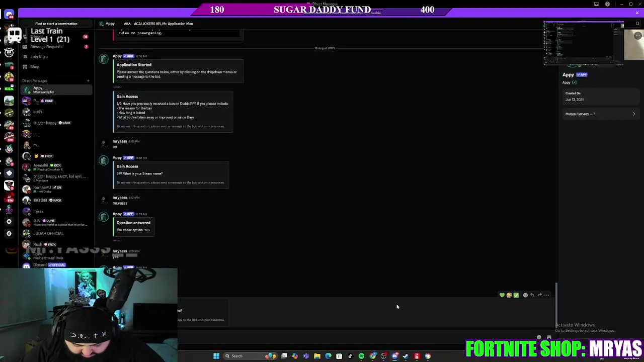The image size is (644, 362).
Task: Open the Ayooshii direct message
Action: [x=56, y=167]
